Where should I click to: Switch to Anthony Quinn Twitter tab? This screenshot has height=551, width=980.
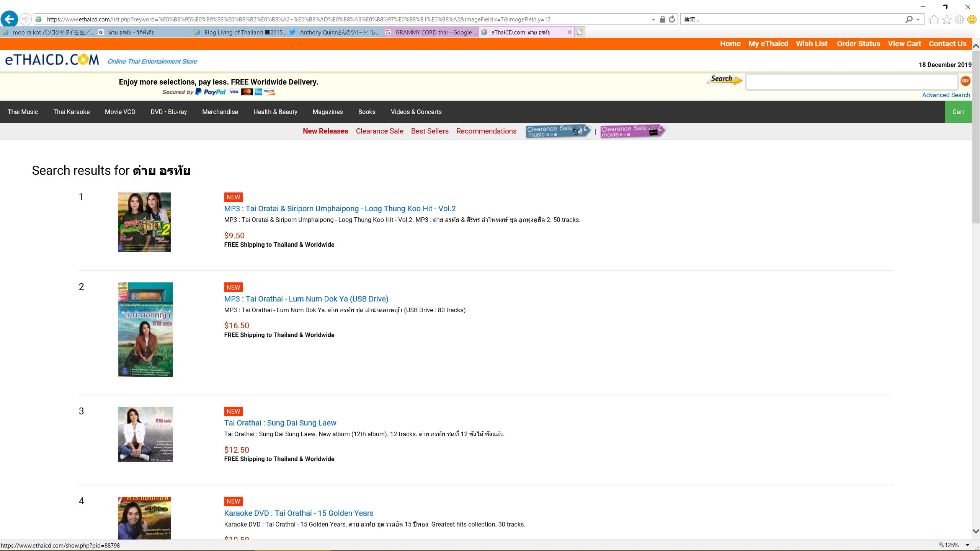(335, 32)
